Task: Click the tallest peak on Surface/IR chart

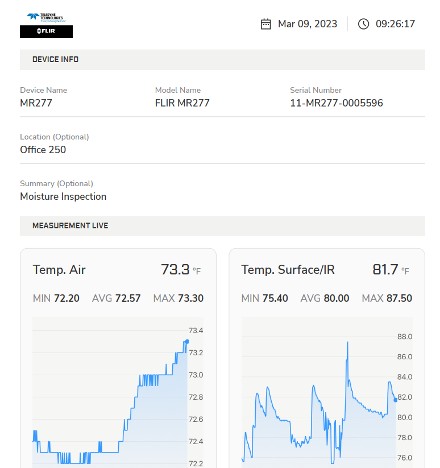Action: pyautogui.click(x=348, y=342)
